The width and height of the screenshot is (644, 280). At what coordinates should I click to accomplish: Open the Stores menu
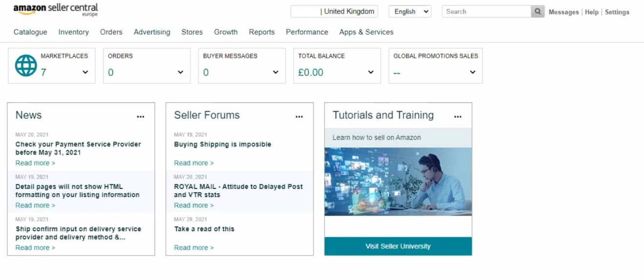(x=192, y=32)
